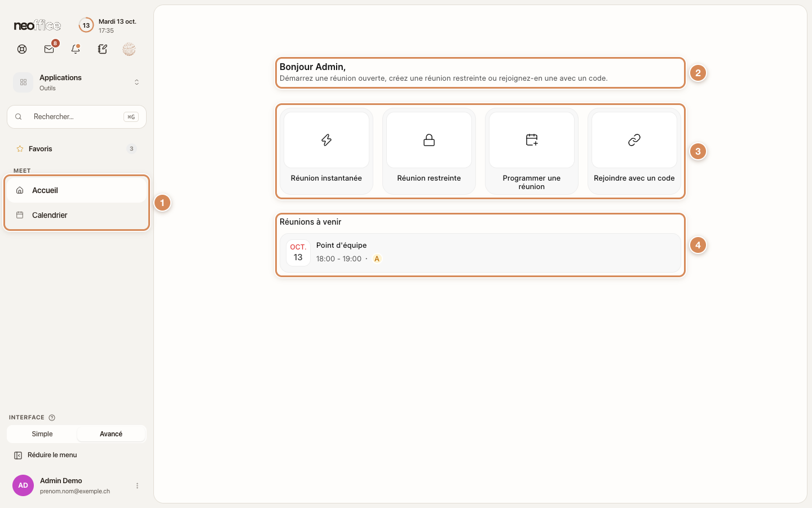The height and width of the screenshot is (508, 812).
Task: Open the mail inbox icon
Action: tap(49, 49)
